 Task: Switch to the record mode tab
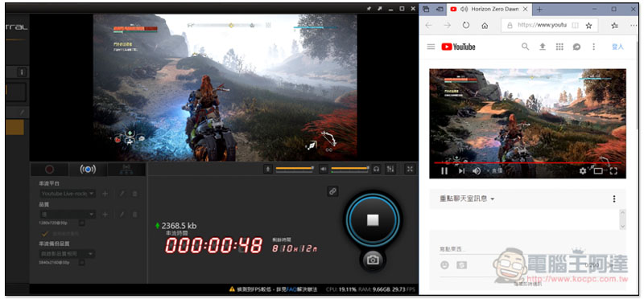point(49,170)
